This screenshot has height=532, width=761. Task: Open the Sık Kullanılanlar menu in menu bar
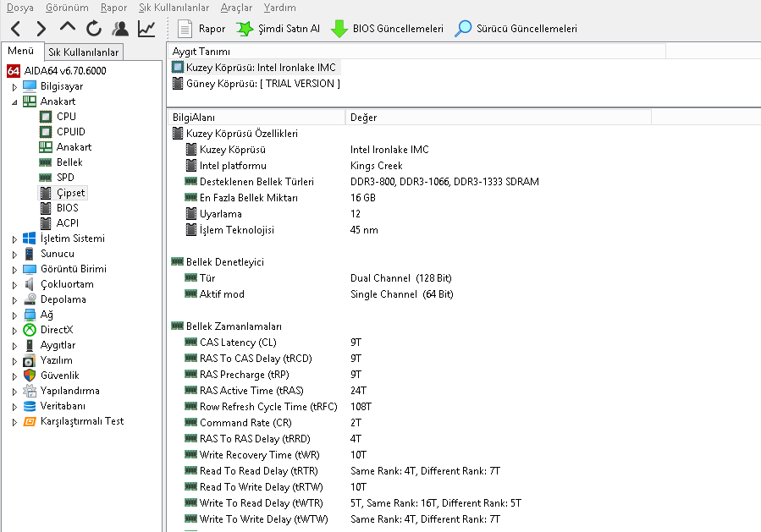[x=174, y=8]
